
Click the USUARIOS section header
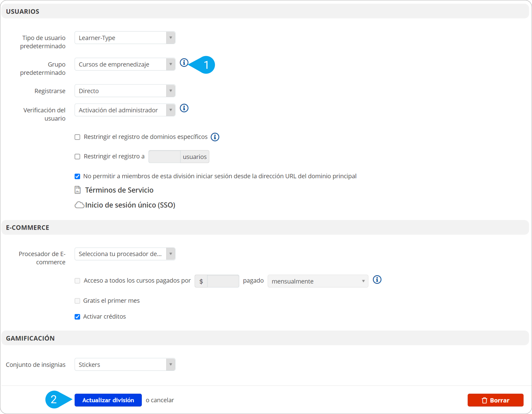tap(265, 11)
